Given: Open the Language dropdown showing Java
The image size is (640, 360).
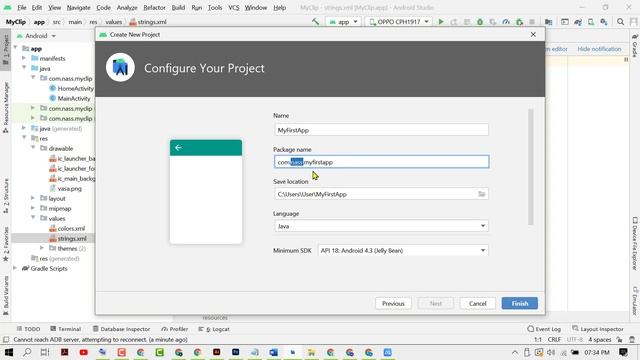Looking at the screenshot, I should point(381,226).
